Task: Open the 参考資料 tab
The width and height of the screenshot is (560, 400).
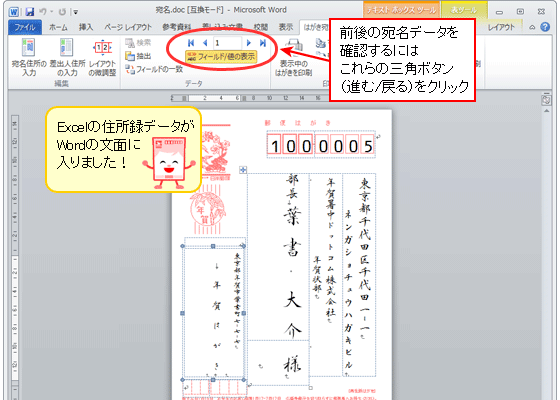Action: [x=176, y=27]
